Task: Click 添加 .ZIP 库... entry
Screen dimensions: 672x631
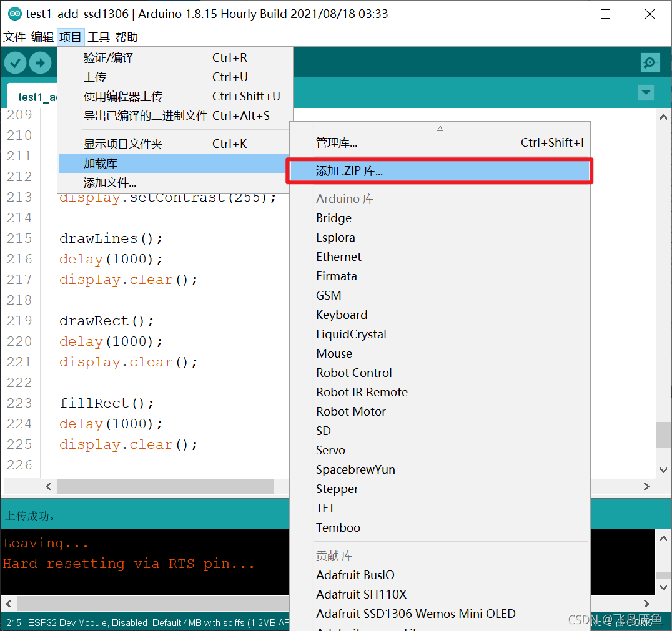Action: [440, 171]
